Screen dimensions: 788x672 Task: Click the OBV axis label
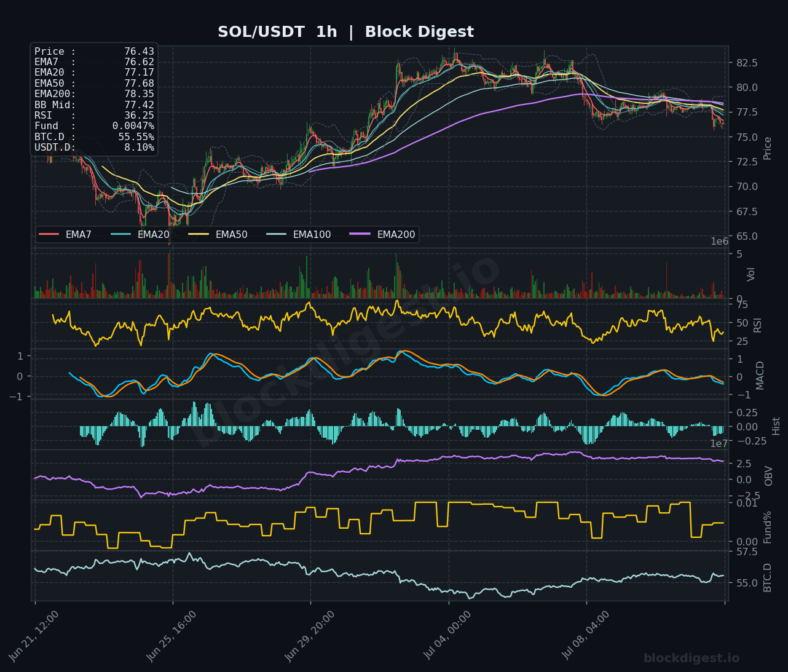click(x=768, y=476)
